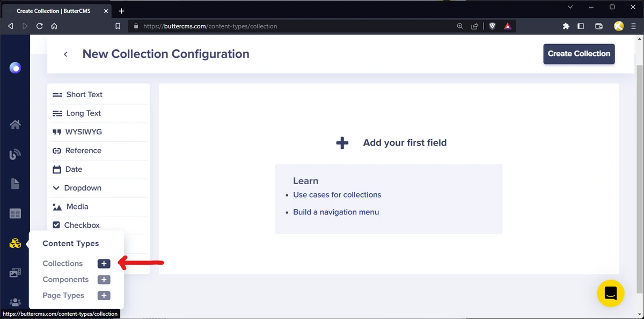Open the tab search dropdown arrow

(x=571, y=7)
